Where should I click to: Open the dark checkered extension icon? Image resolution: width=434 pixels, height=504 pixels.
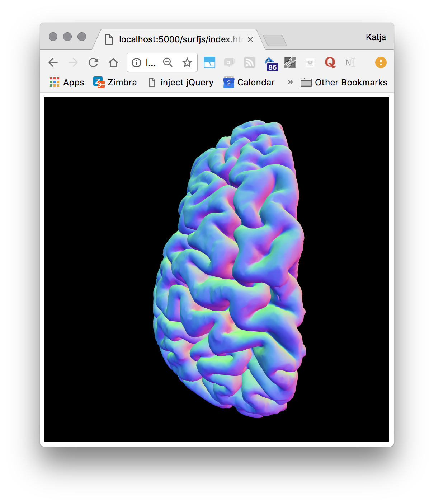(x=290, y=62)
